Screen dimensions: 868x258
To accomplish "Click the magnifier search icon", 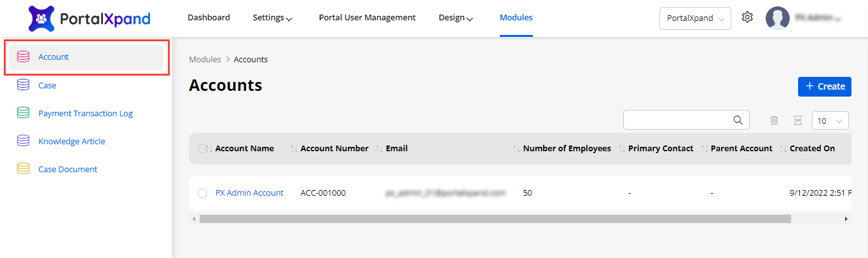I will [738, 120].
